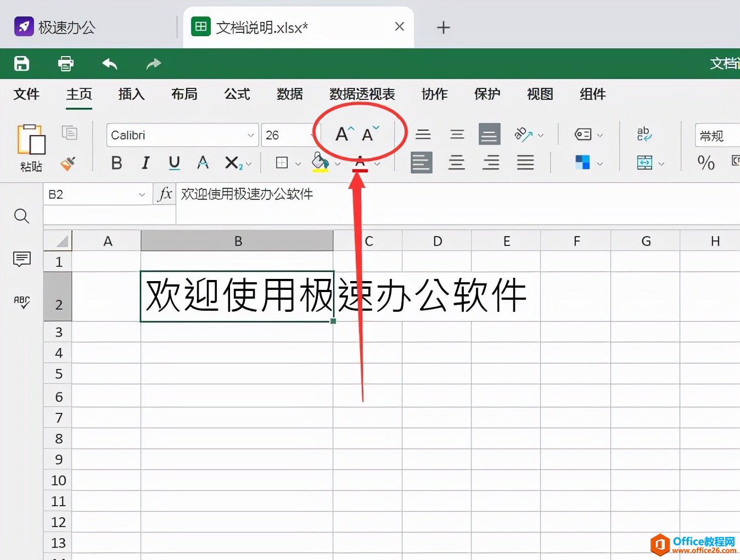The image size is (740, 560).
Task: Select the Decrease Font Size icon
Action: coord(368,133)
